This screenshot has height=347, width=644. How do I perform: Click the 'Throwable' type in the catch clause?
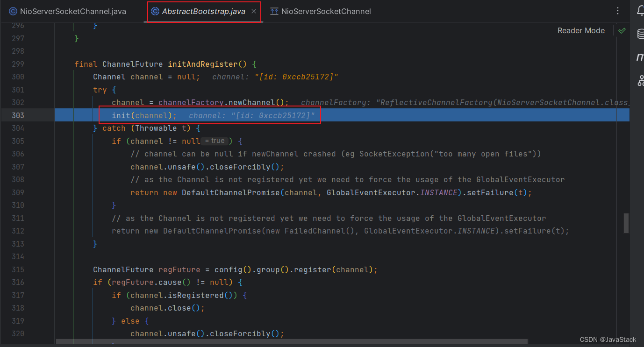156,128
